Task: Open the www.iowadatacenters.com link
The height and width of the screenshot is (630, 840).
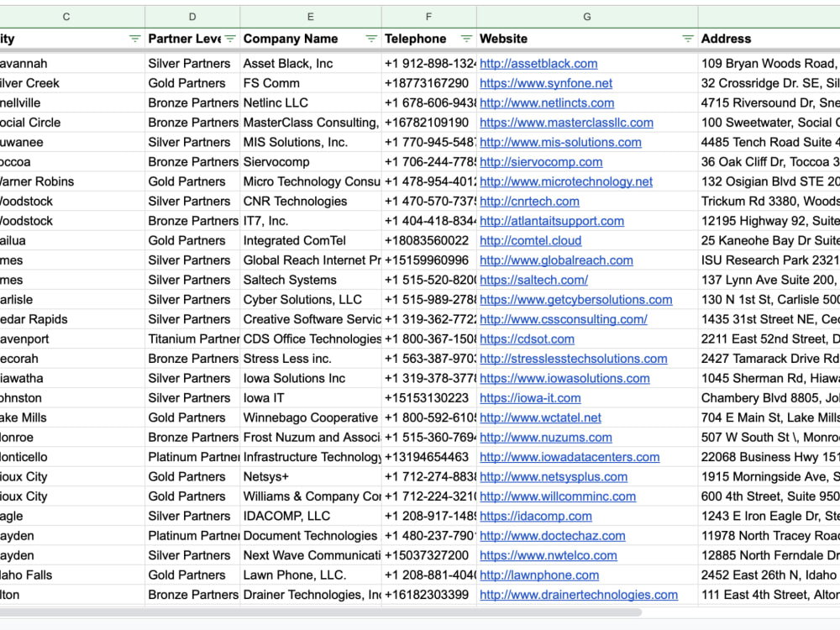Action: (x=570, y=458)
